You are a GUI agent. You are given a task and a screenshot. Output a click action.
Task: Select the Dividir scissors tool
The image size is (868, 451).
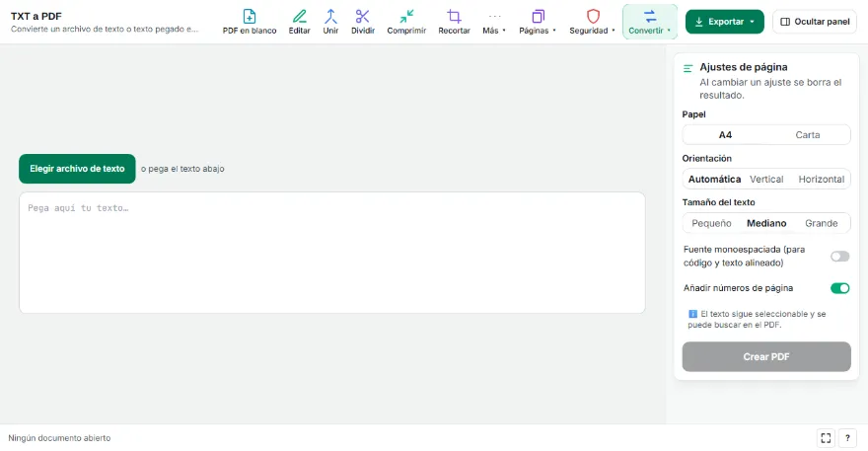pyautogui.click(x=363, y=22)
